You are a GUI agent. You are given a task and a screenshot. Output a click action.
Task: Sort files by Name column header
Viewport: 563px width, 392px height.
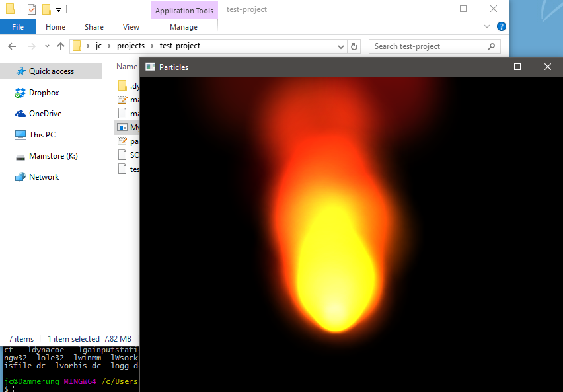pyautogui.click(x=126, y=67)
